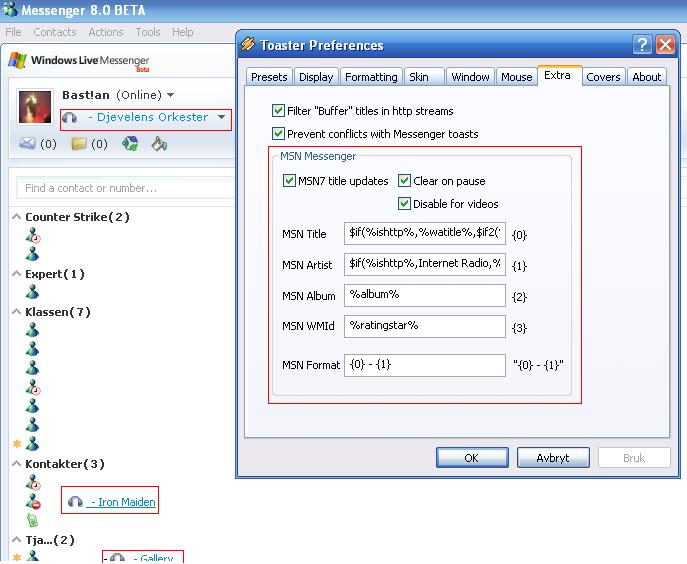Click the Find a contact search field
This screenshot has height=564, width=687.
pos(125,188)
